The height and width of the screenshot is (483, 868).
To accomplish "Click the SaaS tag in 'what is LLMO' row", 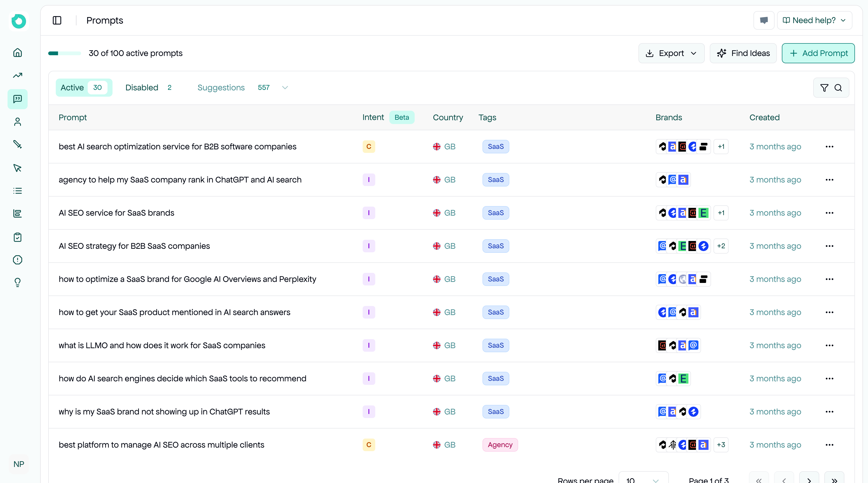I will pyautogui.click(x=496, y=346).
